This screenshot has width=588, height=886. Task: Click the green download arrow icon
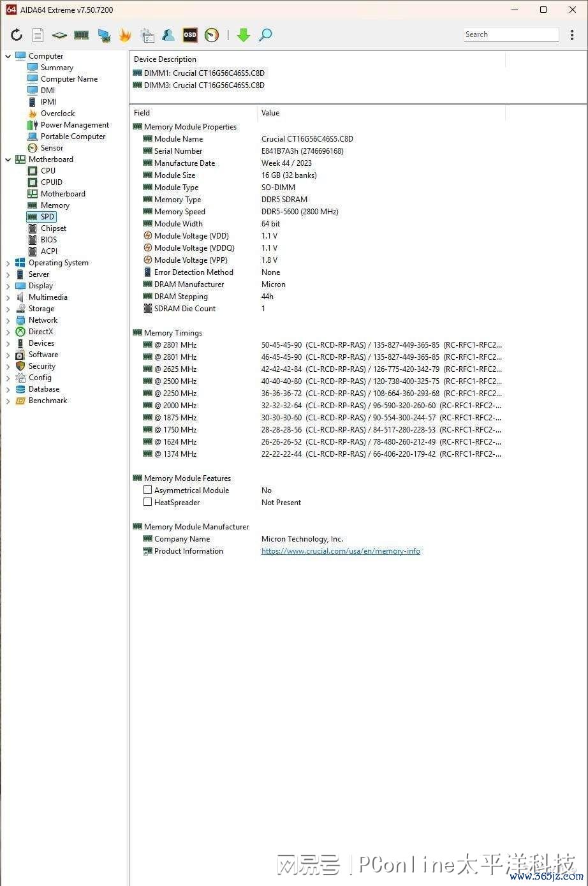[x=244, y=35]
